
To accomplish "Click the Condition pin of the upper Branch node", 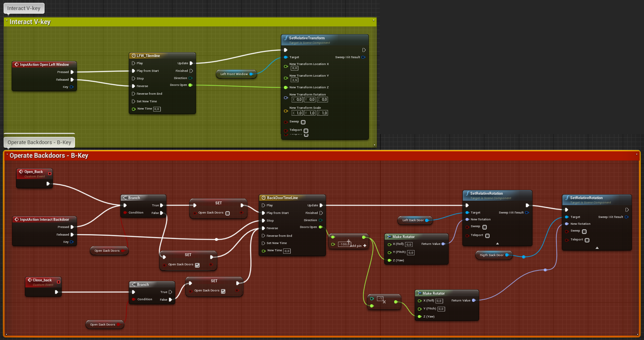I will [x=125, y=213].
